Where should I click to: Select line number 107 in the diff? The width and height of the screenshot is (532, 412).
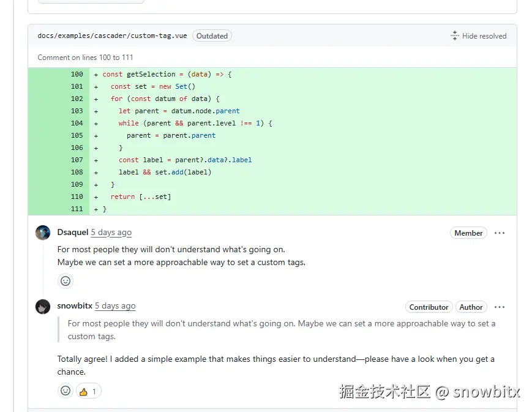point(77,160)
